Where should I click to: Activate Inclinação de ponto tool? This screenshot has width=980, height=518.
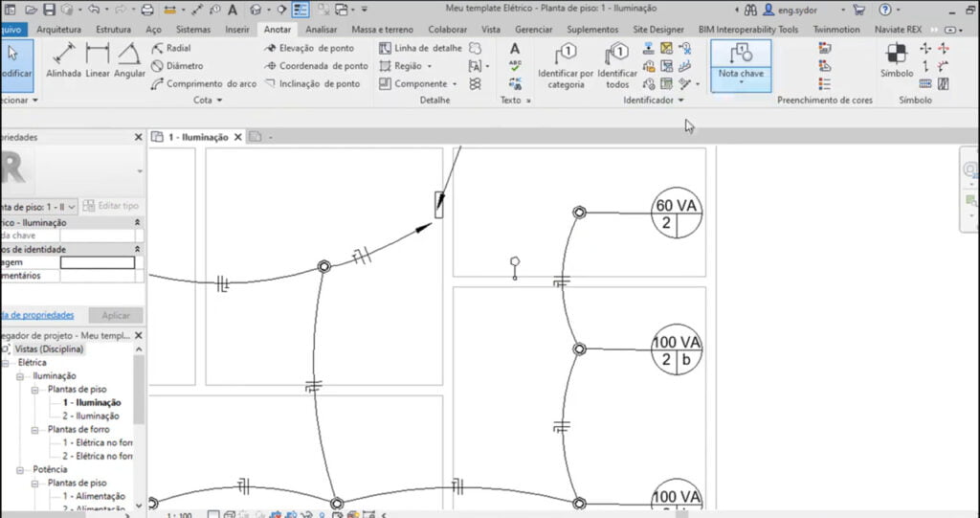pos(313,84)
